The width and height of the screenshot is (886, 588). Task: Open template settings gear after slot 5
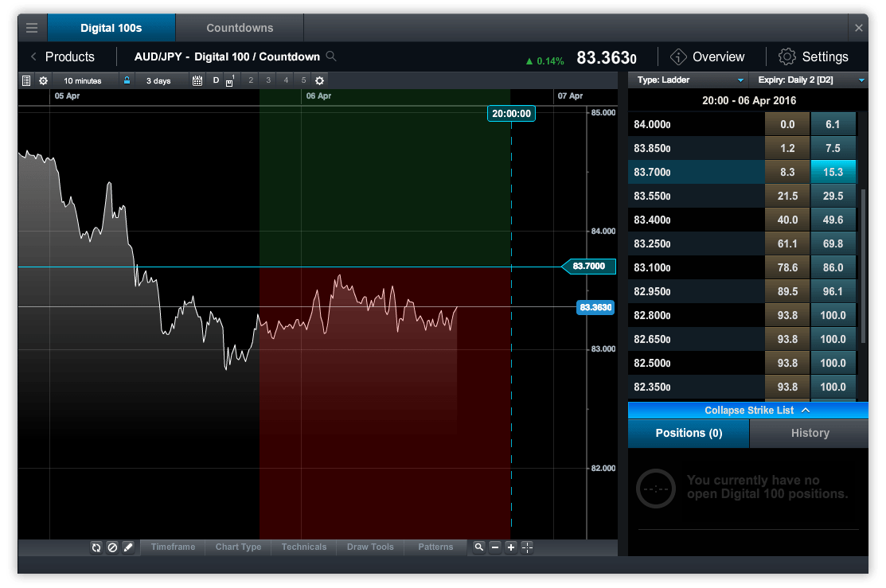(320, 81)
